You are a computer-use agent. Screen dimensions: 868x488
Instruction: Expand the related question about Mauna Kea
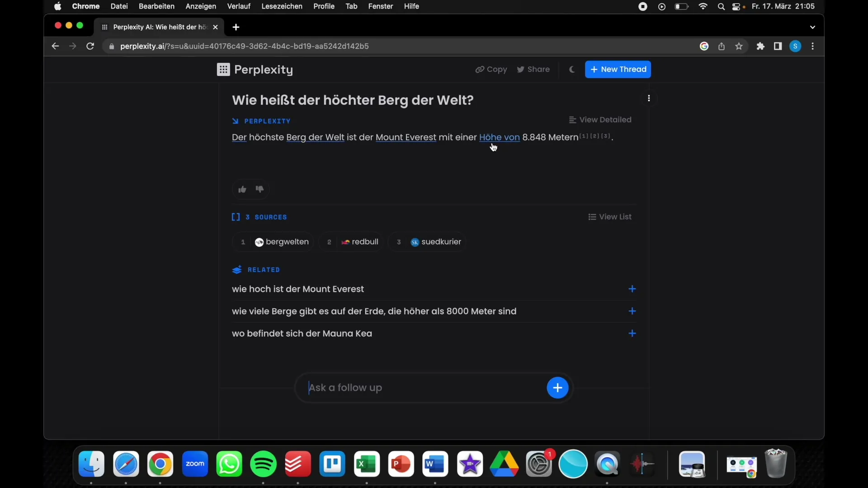pyautogui.click(x=631, y=333)
